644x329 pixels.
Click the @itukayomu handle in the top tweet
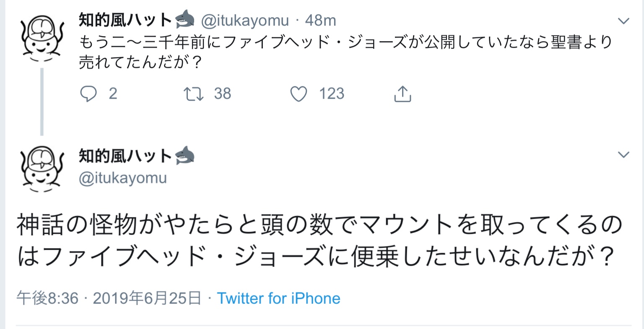245,20
